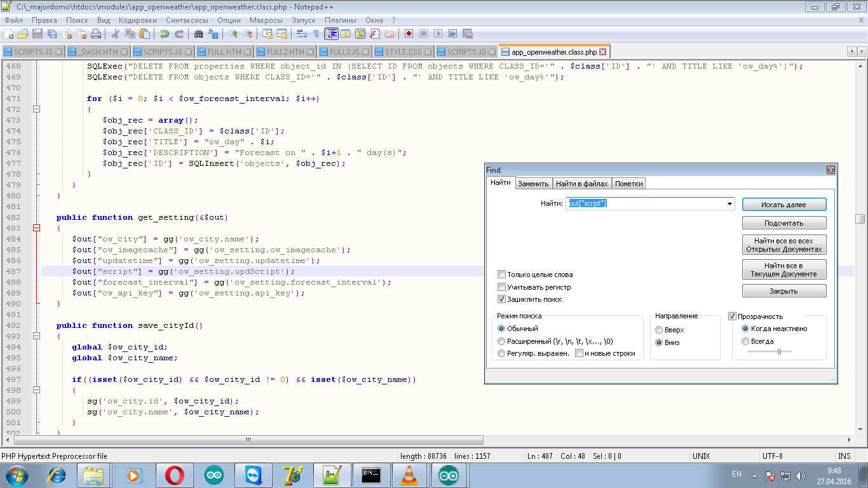Click the Print toolbar icon

[x=96, y=34]
